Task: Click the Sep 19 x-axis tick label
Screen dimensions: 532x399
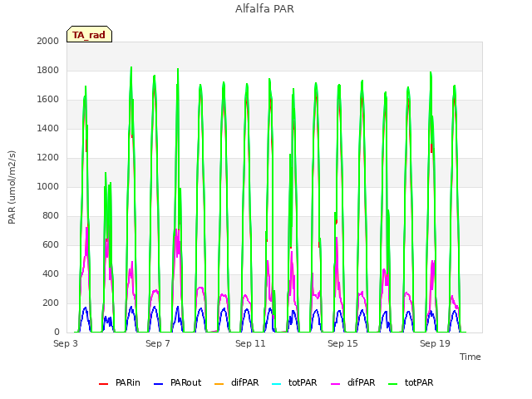Action: pyautogui.click(x=435, y=343)
